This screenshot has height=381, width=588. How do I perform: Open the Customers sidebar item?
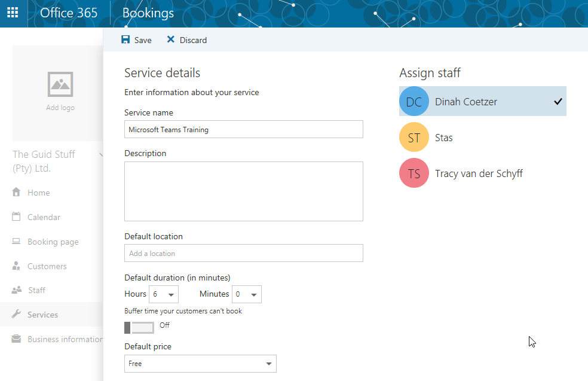coord(47,266)
